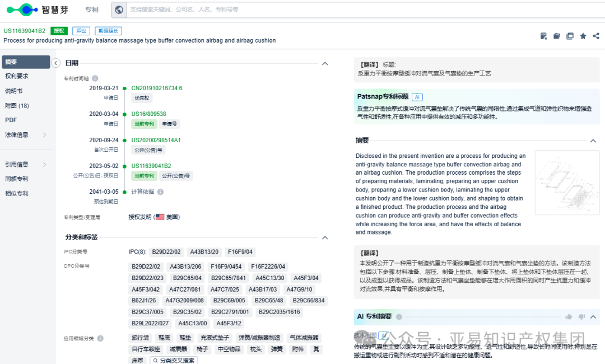605x364 pixels.
Task: Collapse the 日期 section
Action: (x=325, y=63)
